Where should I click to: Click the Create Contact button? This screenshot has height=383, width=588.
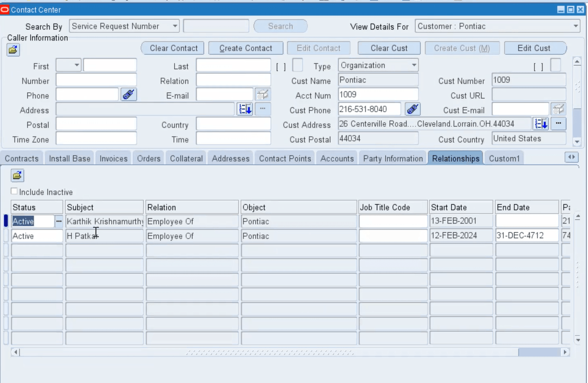pyautogui.click(x=246, y=48)
